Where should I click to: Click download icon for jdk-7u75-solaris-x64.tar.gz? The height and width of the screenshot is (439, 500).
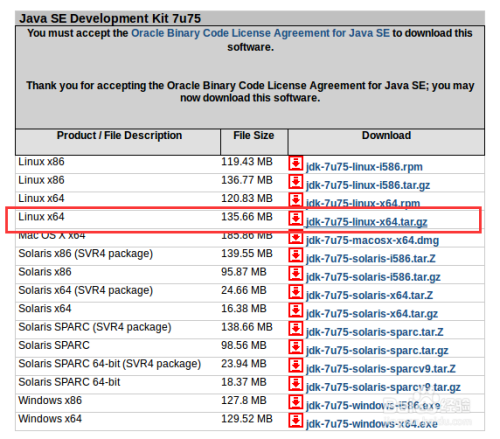[296, 310]
